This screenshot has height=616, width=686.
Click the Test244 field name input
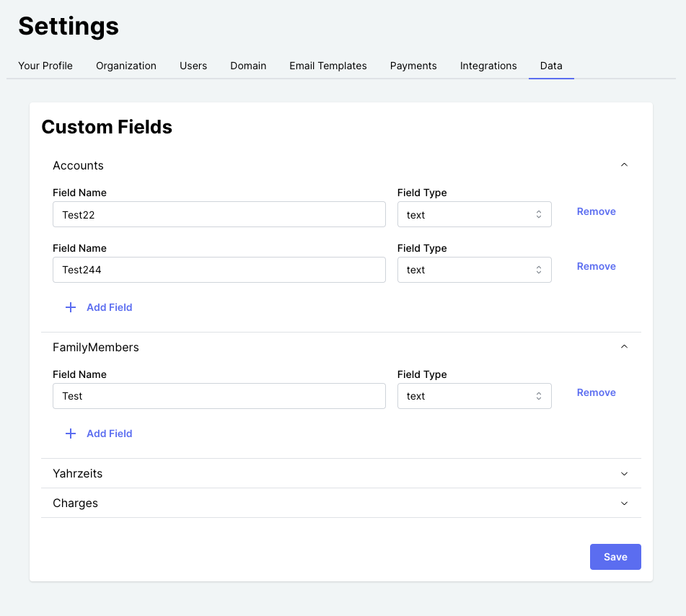pos(219,270)
